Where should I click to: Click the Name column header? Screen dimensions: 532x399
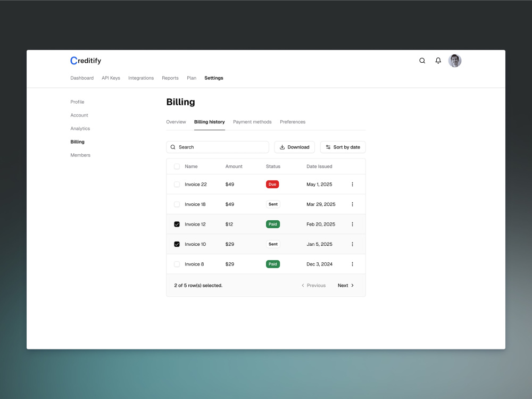pos(191,166)
